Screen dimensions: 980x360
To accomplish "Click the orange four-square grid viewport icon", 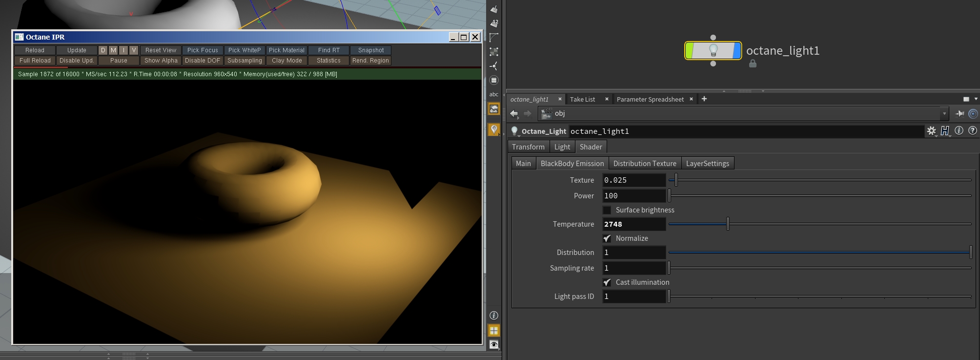I will tap(494, 330).
